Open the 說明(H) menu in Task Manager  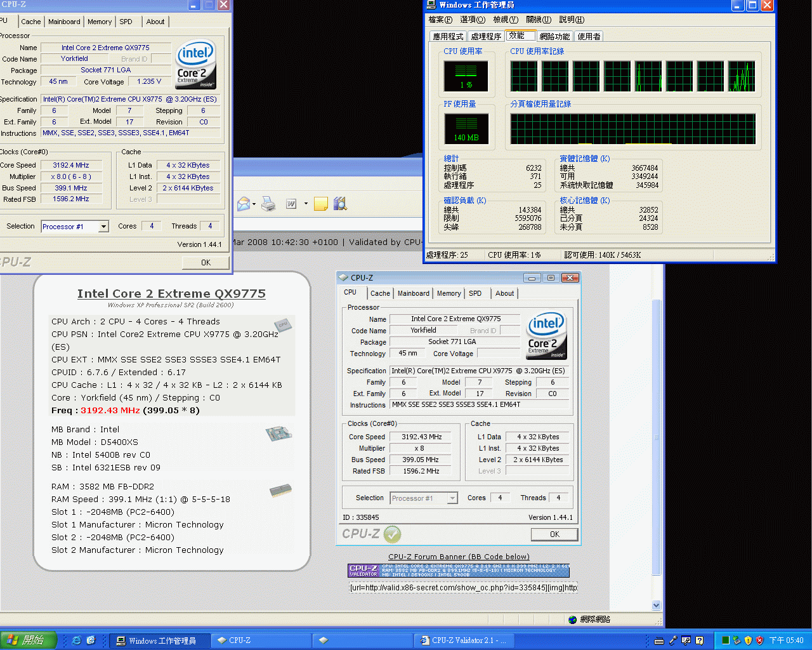pos(572,20)
